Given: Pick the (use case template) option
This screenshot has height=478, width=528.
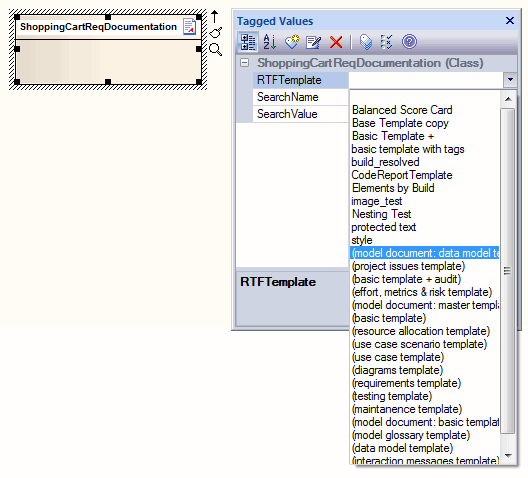Looking at the screenshot, I should coord(398,357).
